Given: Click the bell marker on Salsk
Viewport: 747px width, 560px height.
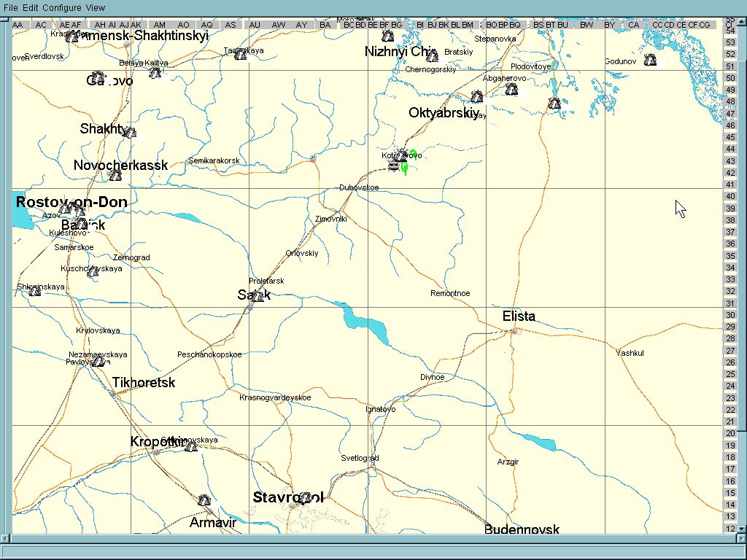Looking at the screenshot, I should point(258,296).
